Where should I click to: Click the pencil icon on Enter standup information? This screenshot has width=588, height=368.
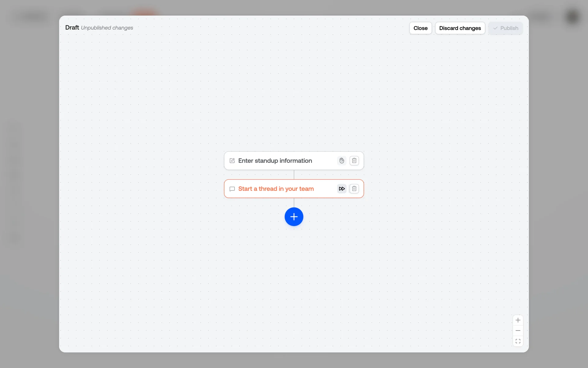tap(232, 161)
